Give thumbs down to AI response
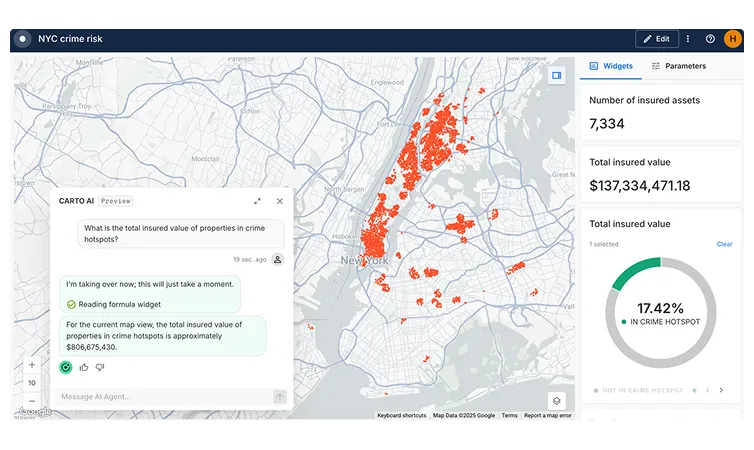 [x=100, y=367]
